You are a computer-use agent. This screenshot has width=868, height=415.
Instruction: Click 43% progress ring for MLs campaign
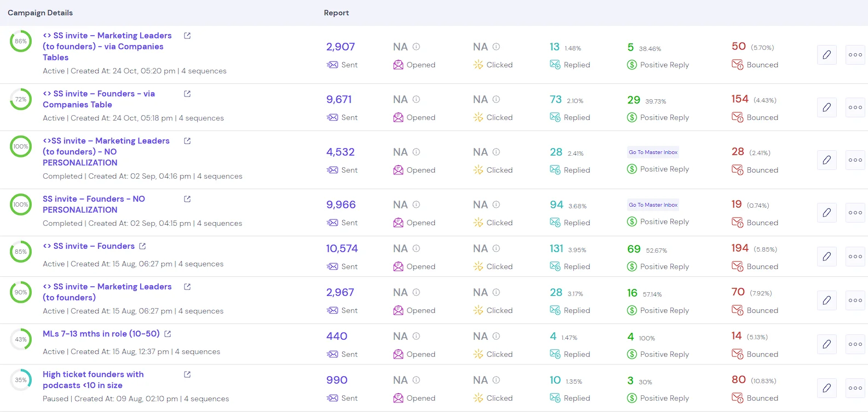[21, 339]
